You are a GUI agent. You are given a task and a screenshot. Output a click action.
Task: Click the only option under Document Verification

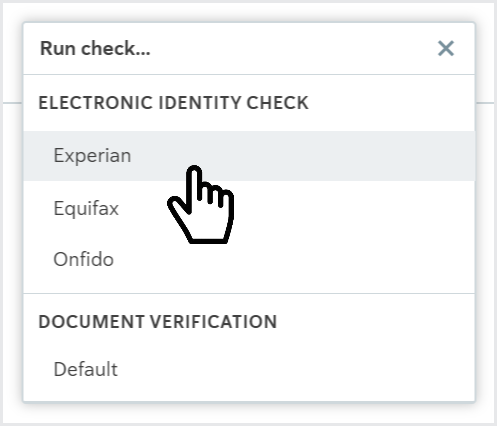click(249, 369)
